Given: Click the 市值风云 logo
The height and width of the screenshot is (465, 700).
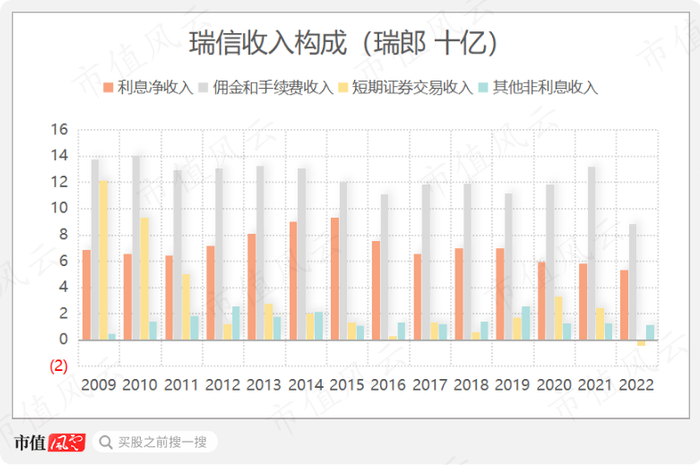Looking at the screenshot, I should [x=49, y=443].
